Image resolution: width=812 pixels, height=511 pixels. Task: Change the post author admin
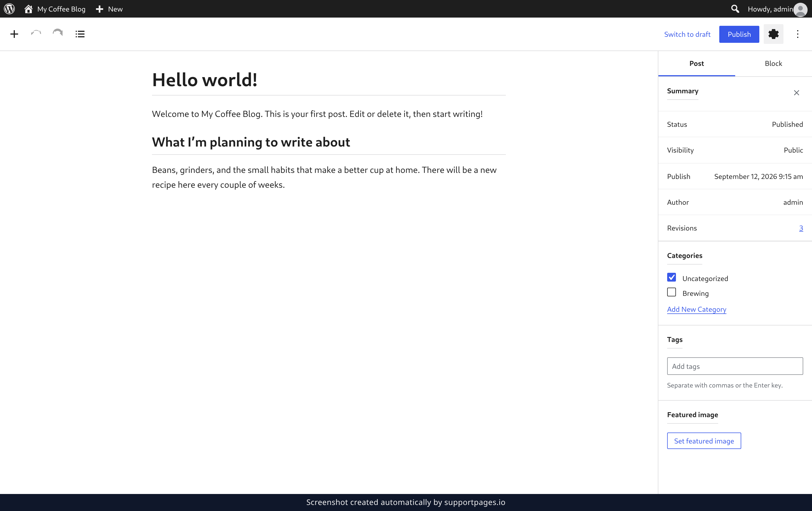pyautogui.click(x=793, y=202)
